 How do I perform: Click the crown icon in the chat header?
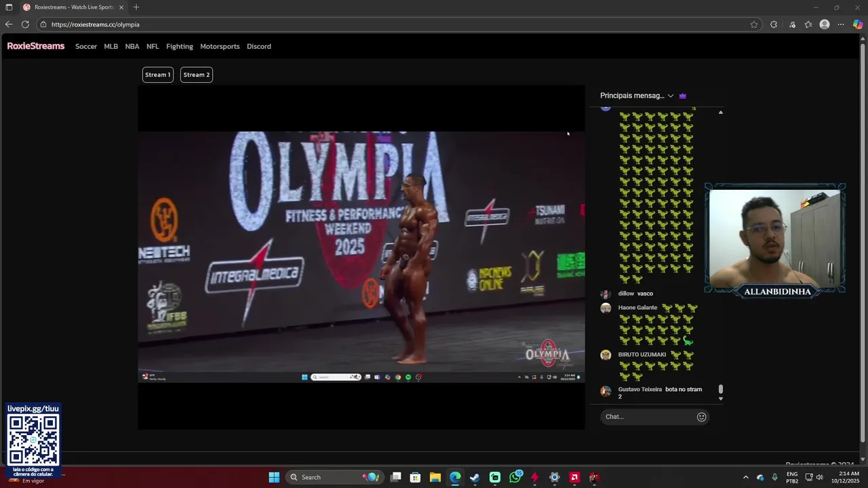pos(683,96)
